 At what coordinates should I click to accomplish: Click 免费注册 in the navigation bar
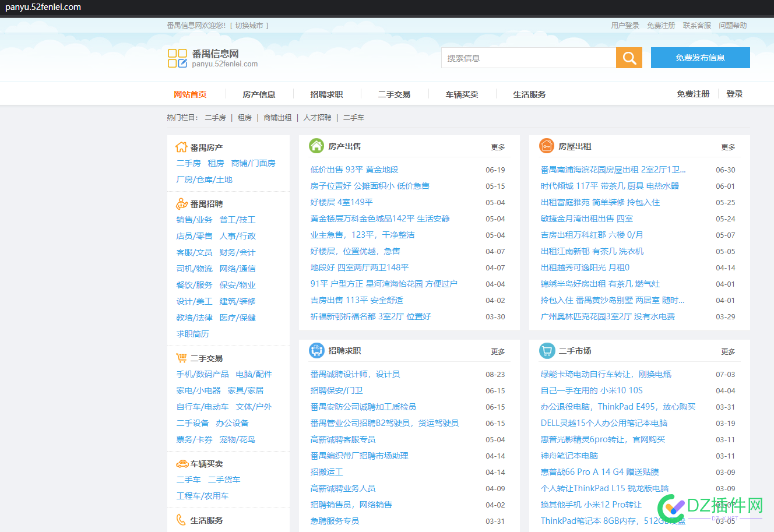pyautogui.click(x=693, y=94)
